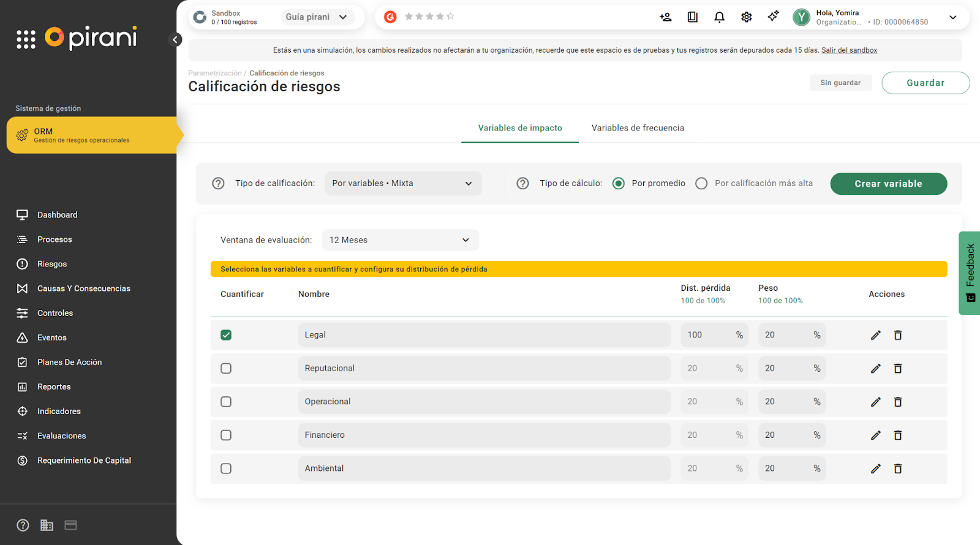Click the Financiero weight input field
The width and height of the screenshot is (980, 545).
[x=784, y=435]
